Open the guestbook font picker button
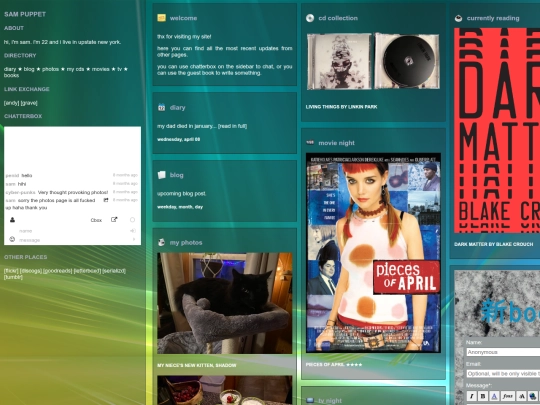This screenshot has width=540, height=405. (508, 396)
